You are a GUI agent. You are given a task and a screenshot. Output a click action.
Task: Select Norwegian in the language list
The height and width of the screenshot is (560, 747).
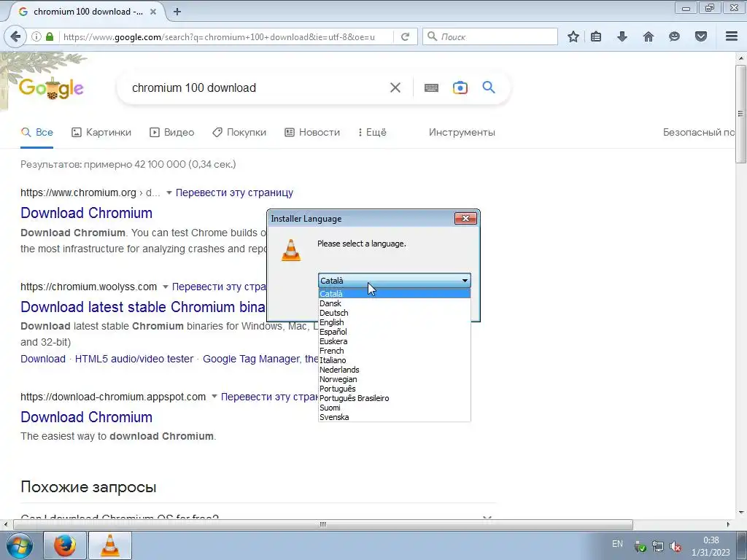tap(395, 379)
